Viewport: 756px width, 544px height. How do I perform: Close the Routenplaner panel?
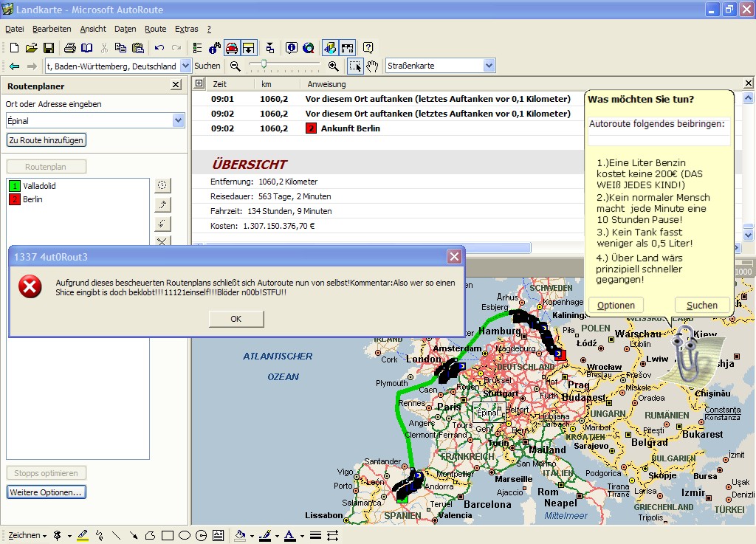click(x=176, y=86)
